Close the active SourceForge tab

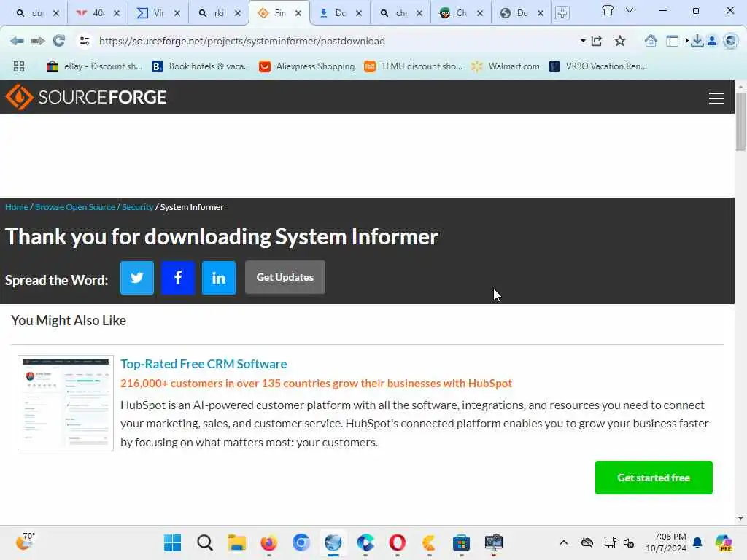pyautogui.click(x=298, y=13)
